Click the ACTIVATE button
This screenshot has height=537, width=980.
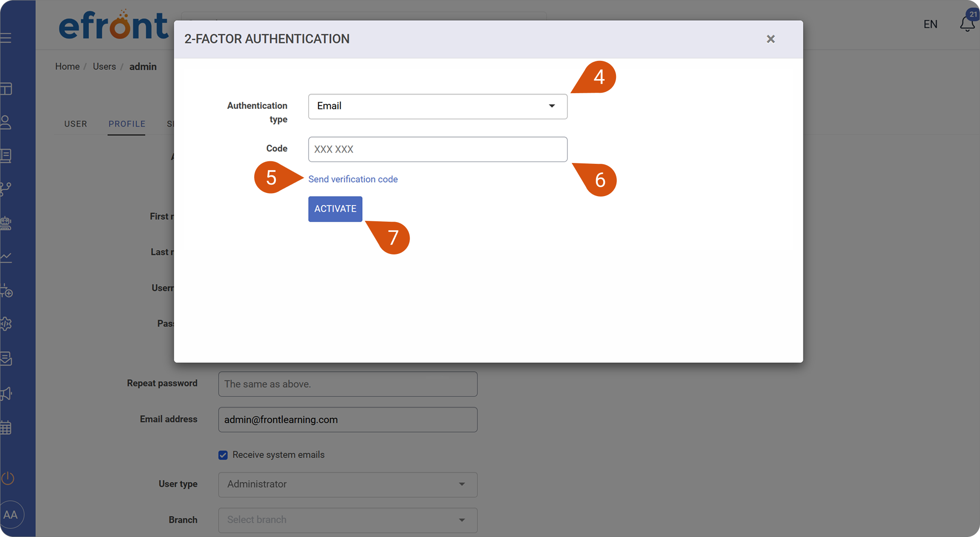pos(335,209)
